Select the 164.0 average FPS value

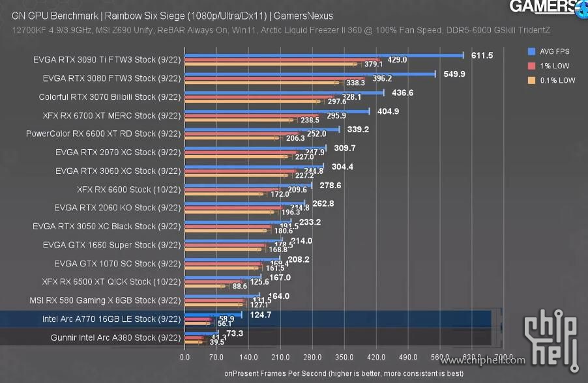tap(279, 296)
